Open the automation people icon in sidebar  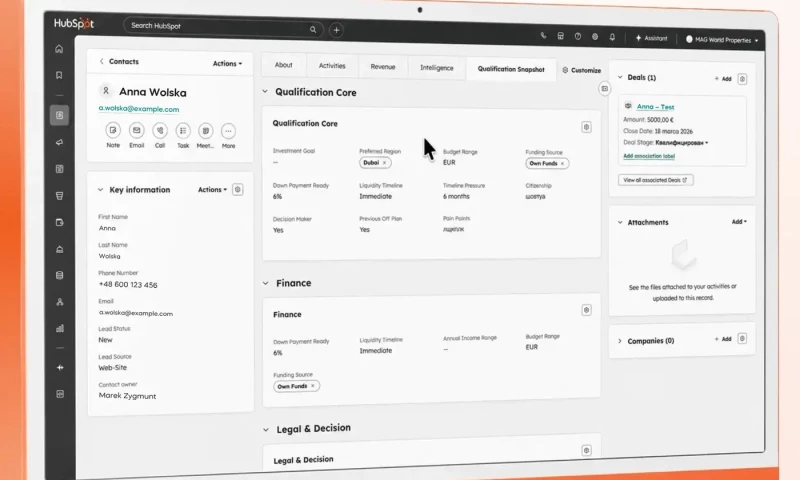pos(60,302)
